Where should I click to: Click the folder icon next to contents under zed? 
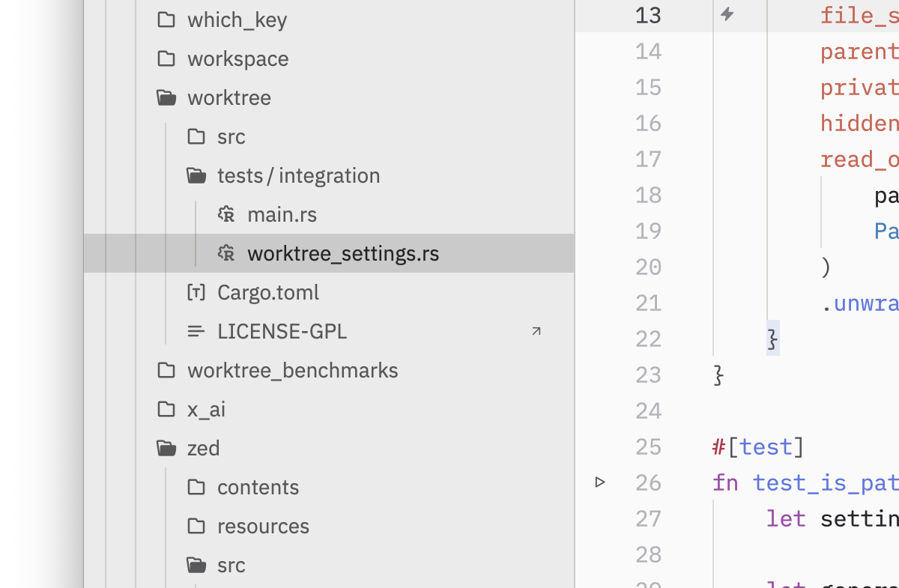196,487
